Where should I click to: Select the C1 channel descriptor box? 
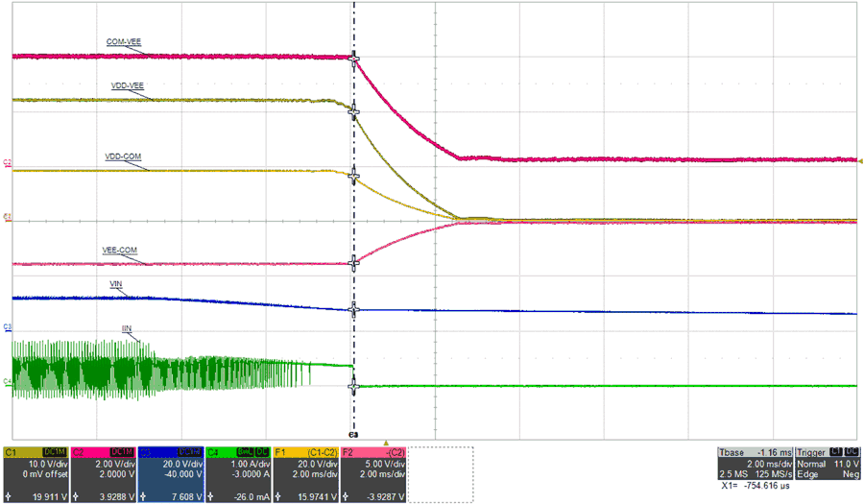36,474
